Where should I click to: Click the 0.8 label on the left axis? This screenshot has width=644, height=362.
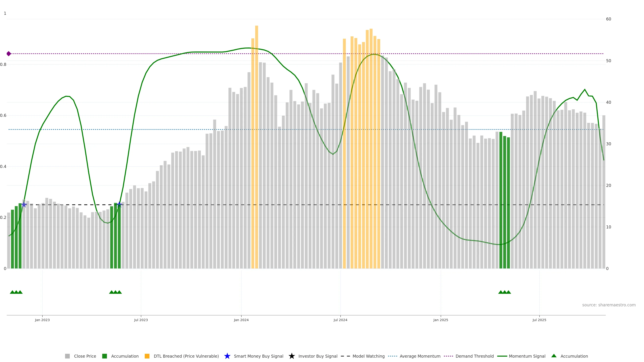[3, 65]
